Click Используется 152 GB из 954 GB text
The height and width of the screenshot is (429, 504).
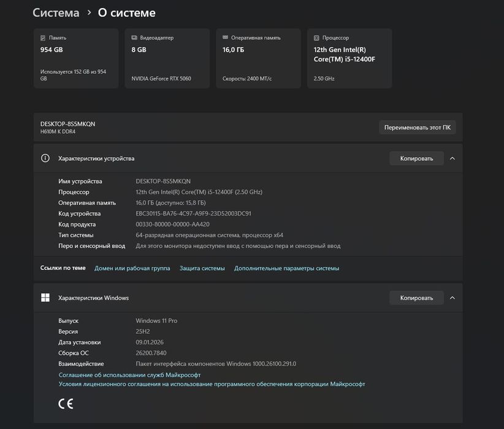[x=74, y=75]
